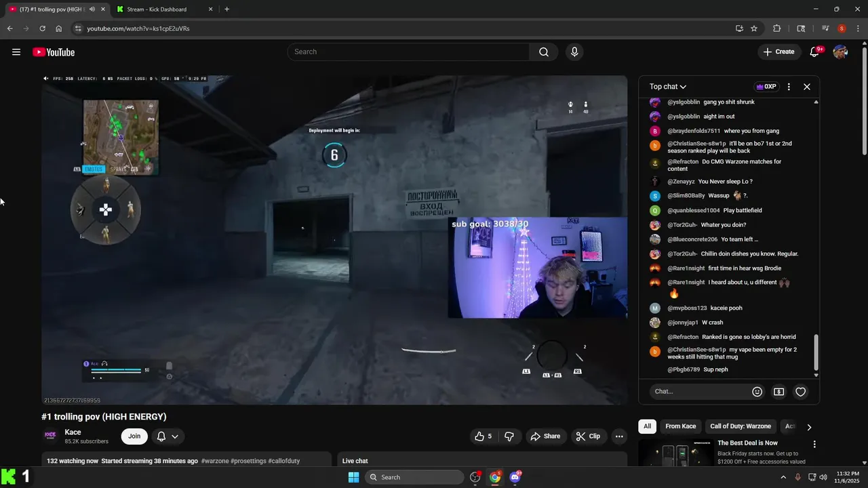This screenshot has height=488, width=868.
Task: Open the emoji picker in chat
Action: (757, 392)
